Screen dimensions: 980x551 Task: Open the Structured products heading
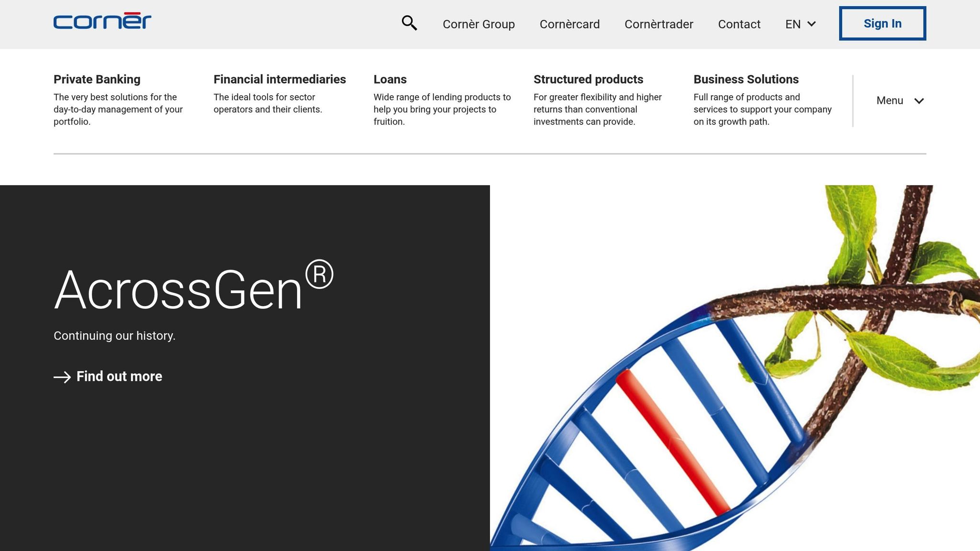coord(588,79)
